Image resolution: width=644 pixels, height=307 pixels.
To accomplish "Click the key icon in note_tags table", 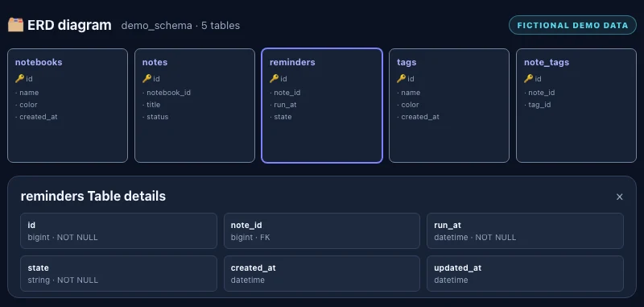I will point(529,78).
